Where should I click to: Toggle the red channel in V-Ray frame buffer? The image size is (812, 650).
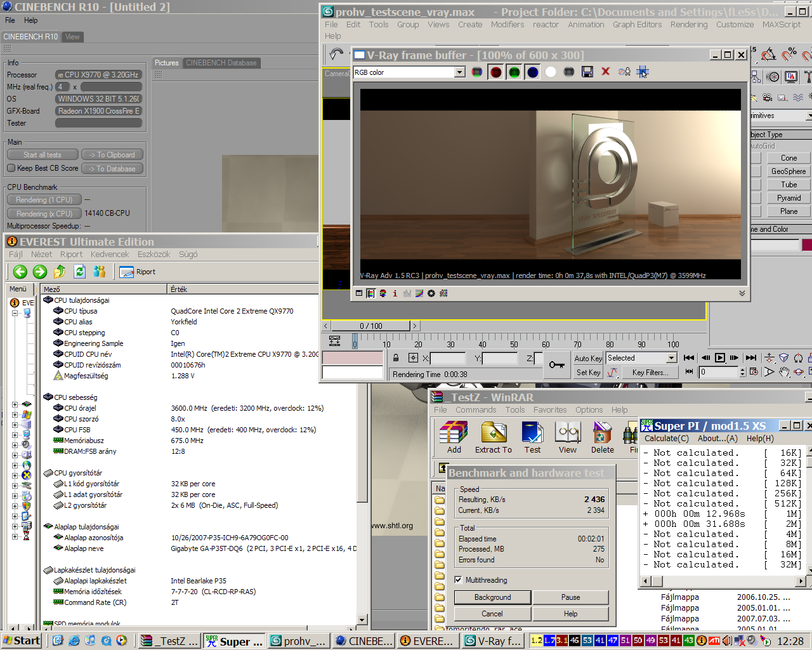tap(495, 72)
